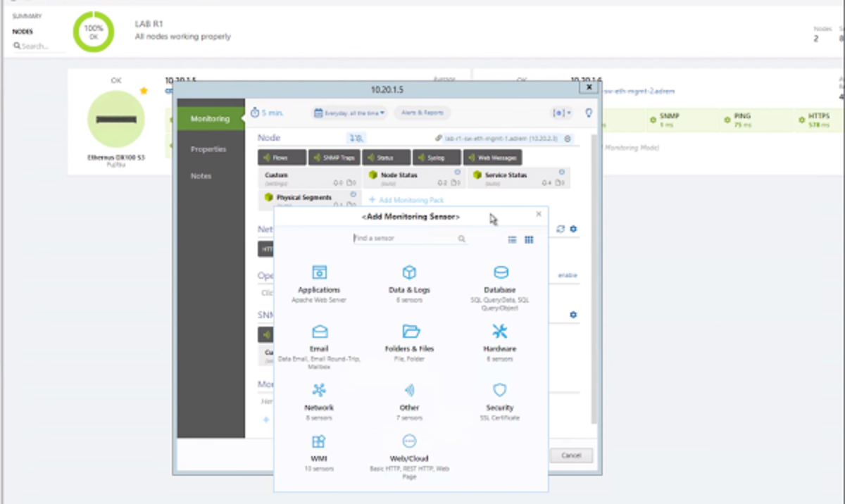Open the Email sensor category
The width and height of the screenshot is (845, 504).
click(x=319, y=339)
